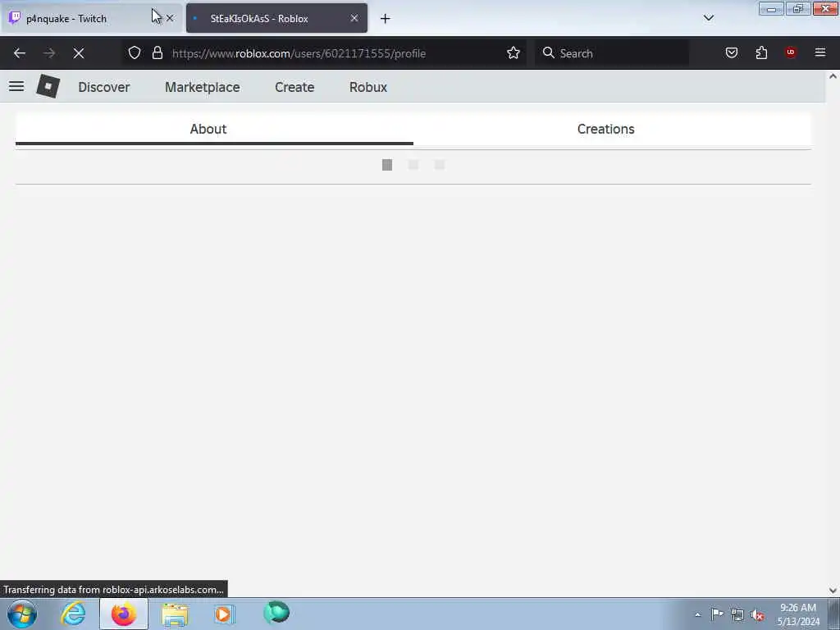The image size is (840, 630).
Task: Open Robux page link
Action: pos(368,87)
